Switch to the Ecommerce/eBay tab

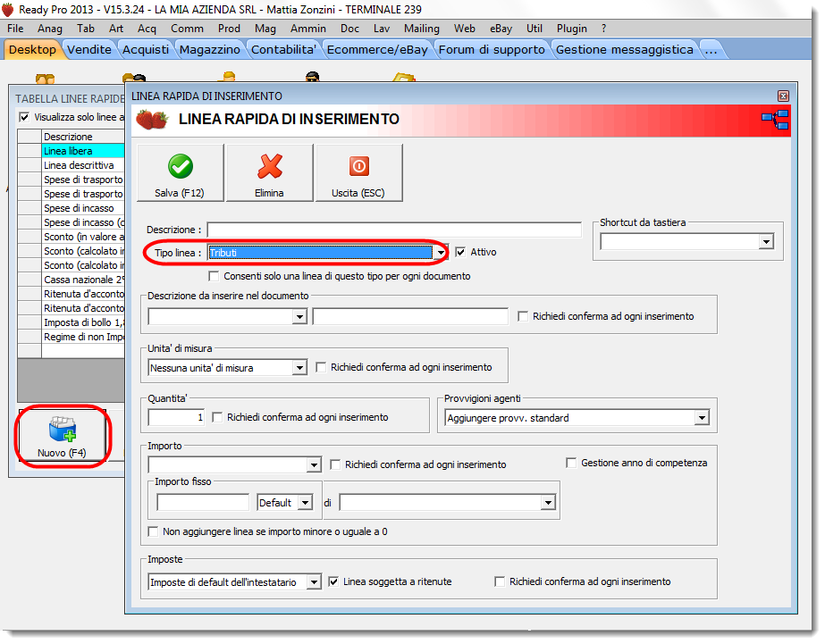coord(377,49)
